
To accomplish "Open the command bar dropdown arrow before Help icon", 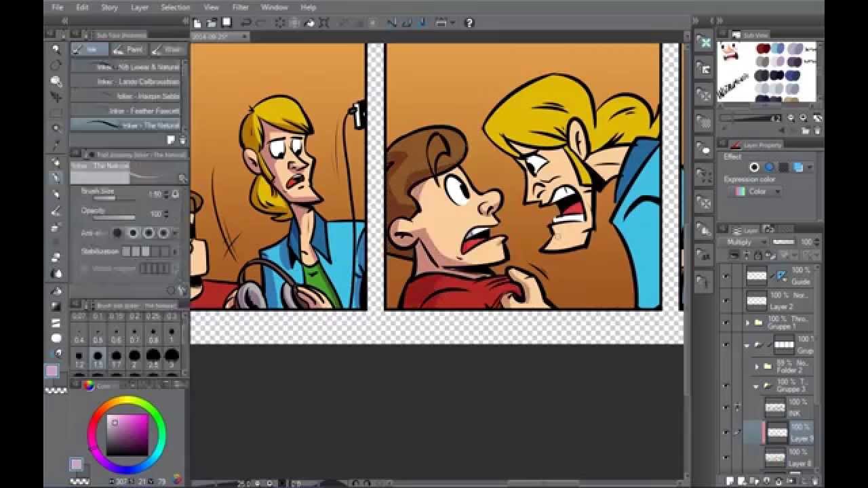I will click(x=452, y=22).
